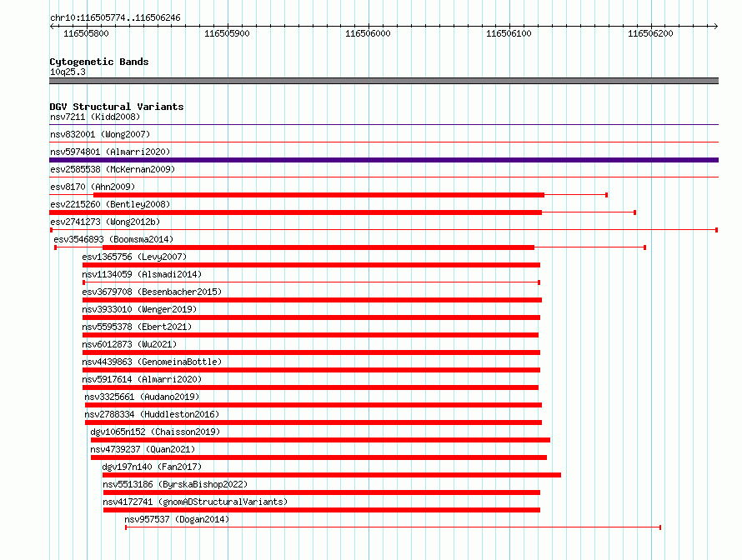
Task: Click the chr10:116505774..116506246 coordinates text
Action: pyautogui.click(x=115, y=18)
